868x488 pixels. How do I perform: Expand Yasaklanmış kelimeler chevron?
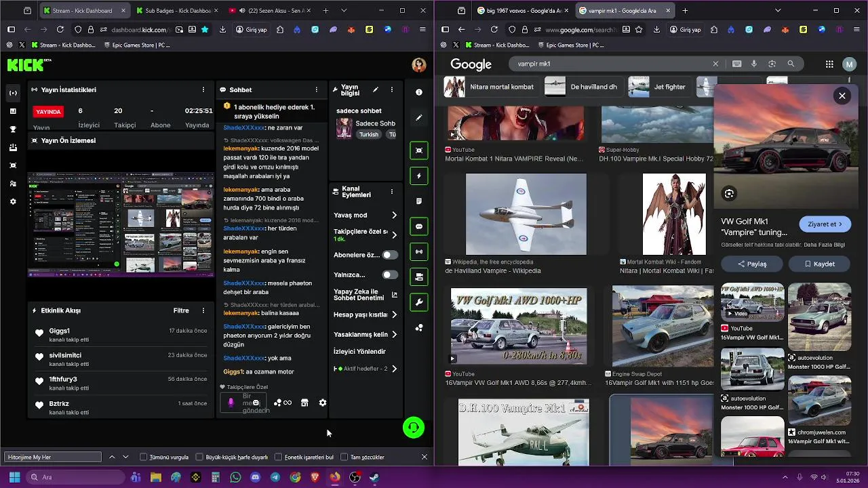[394, 334]
